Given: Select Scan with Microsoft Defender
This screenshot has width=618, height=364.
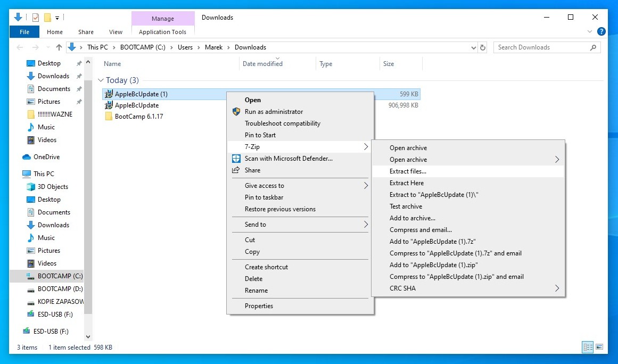Looking at the screenshot, I should tap(300, 159).
